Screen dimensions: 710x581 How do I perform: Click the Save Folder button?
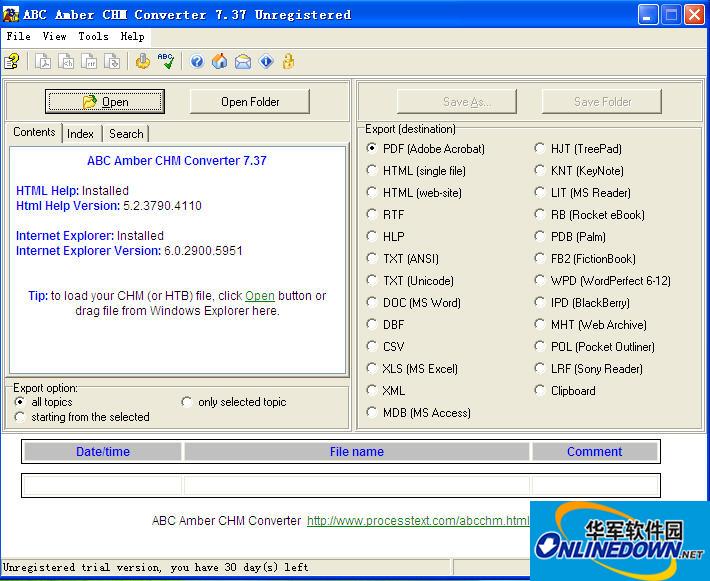click(602, 102)
